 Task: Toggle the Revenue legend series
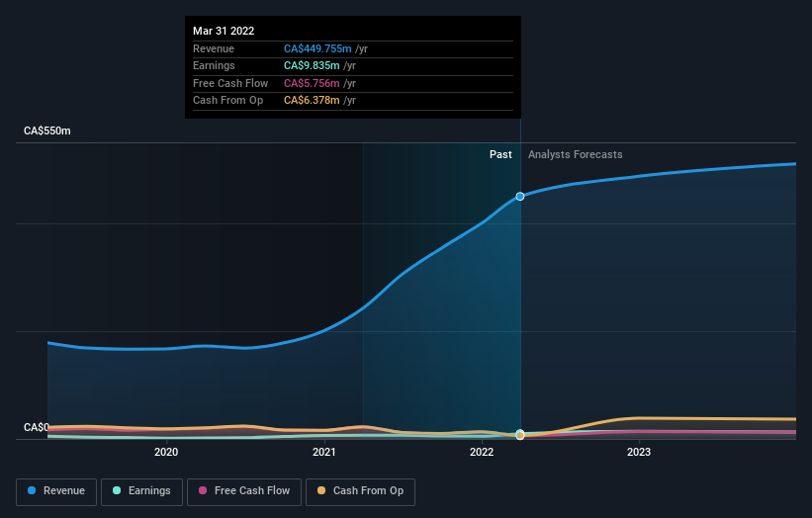(56, 491)
